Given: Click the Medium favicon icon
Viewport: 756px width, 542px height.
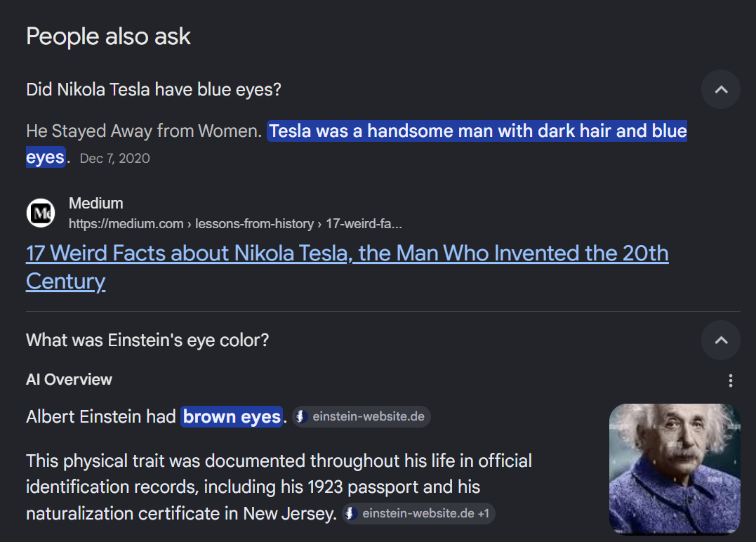Looking at the screenshot, I should point(41,213).
